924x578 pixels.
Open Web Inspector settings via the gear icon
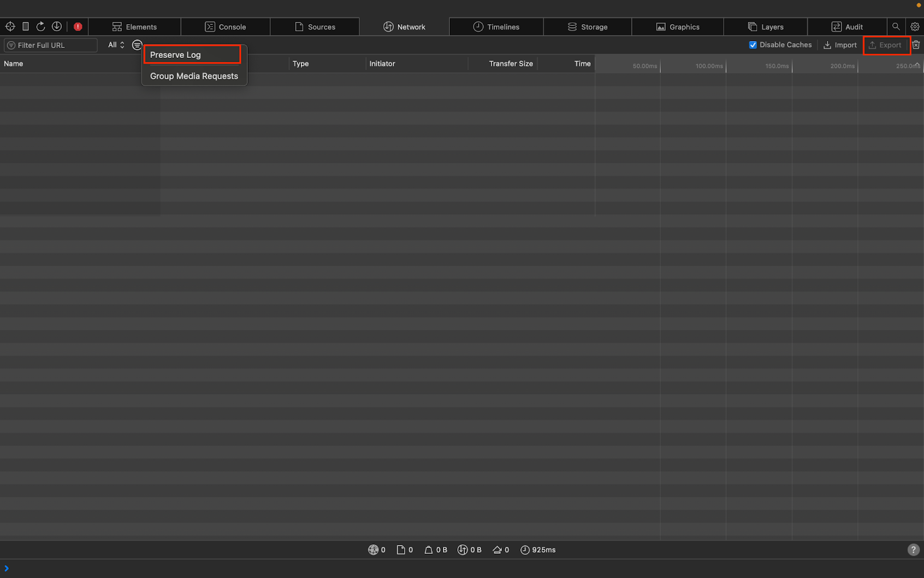pyautogui.click(x=915, y=26)
